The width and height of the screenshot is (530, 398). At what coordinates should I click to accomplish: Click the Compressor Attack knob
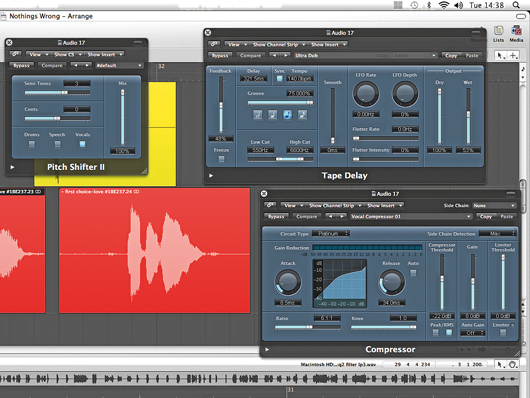coord(288,282)
